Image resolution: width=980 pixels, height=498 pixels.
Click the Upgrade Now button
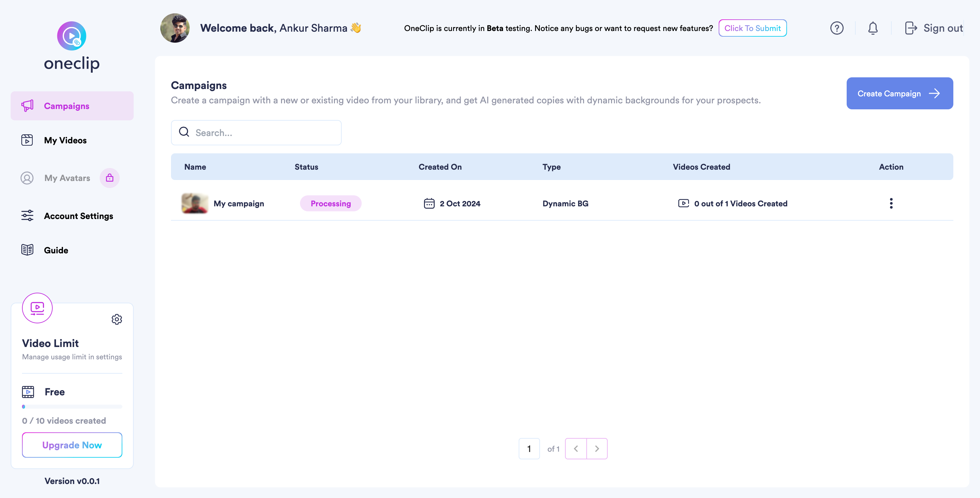(72, 445)
